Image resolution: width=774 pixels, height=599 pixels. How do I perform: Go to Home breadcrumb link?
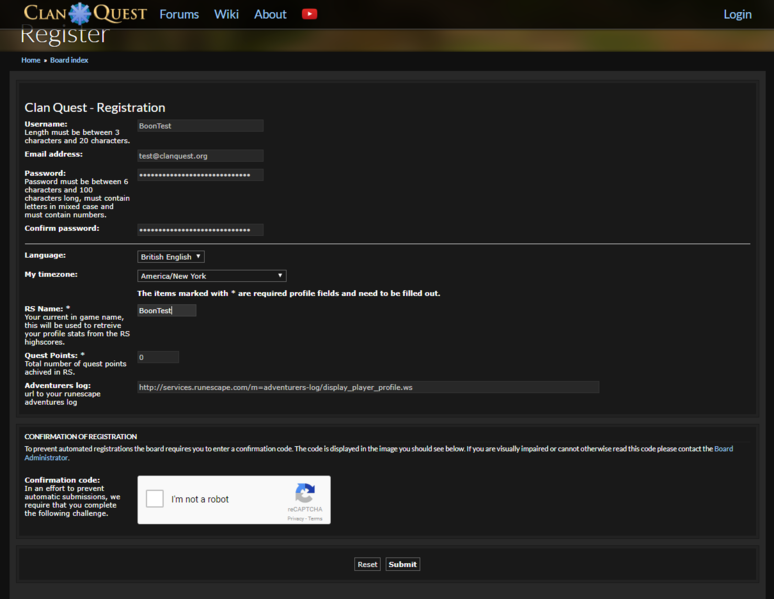(31, 60)
